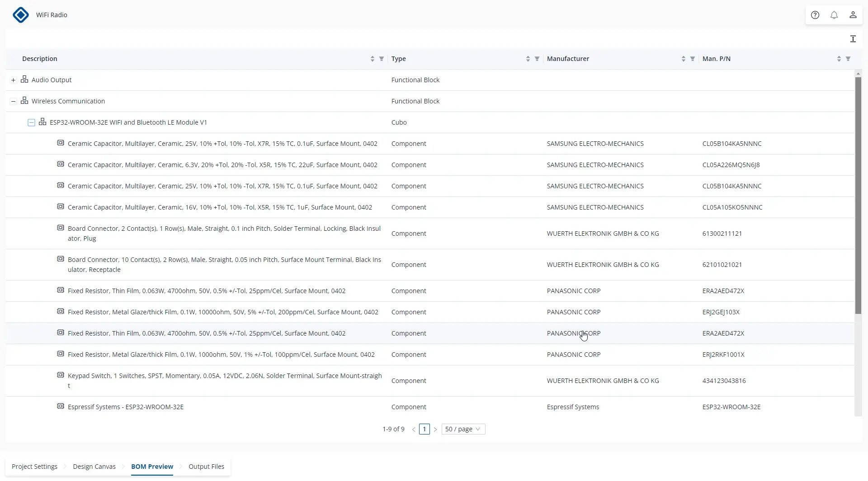Screen dimensions: 868x481
Task: Click component icon for 2 Contact board connector
Action: tap(60, 228)
